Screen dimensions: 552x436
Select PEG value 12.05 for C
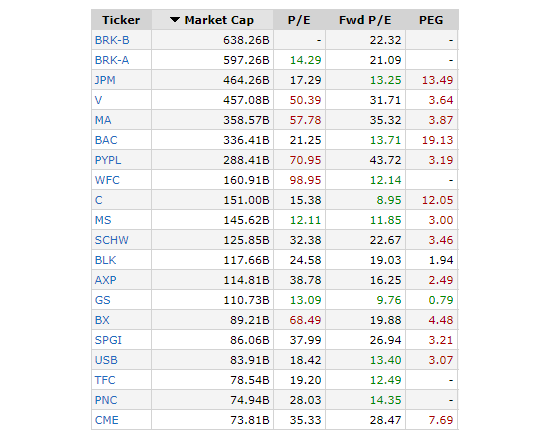tap(438, 200)
